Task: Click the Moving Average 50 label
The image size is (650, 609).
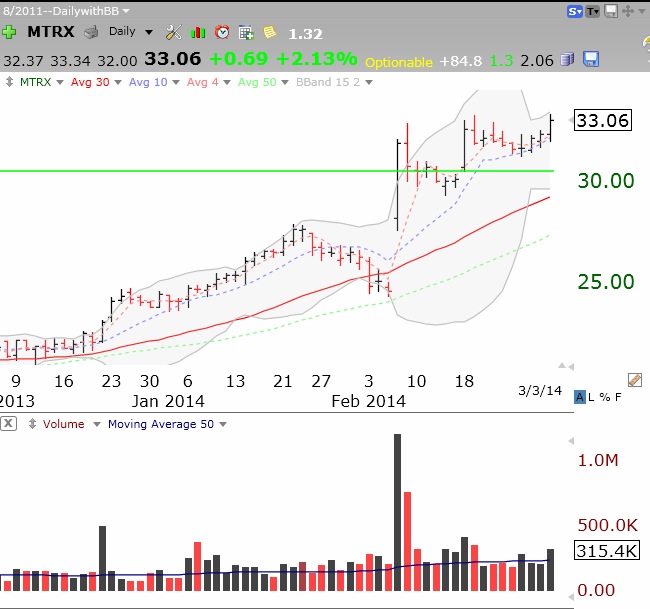Action: pyautogui.click(x=161, y=424)
